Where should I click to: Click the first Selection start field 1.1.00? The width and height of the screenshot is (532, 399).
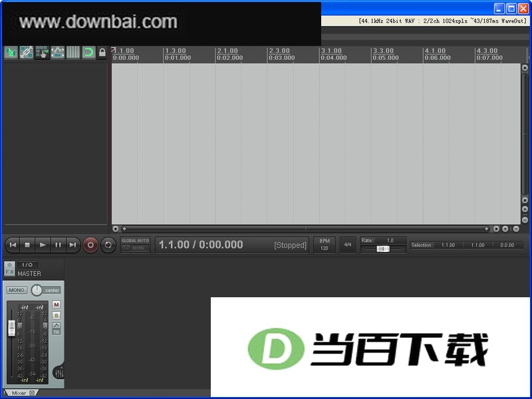[x=448, y=245]
